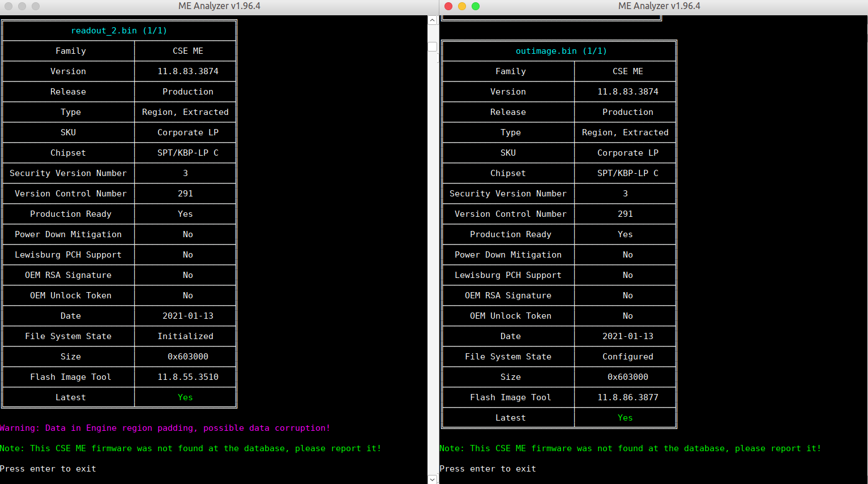
Task: Click the left window's gray maximize button
Action: click(x=36, y=6)
